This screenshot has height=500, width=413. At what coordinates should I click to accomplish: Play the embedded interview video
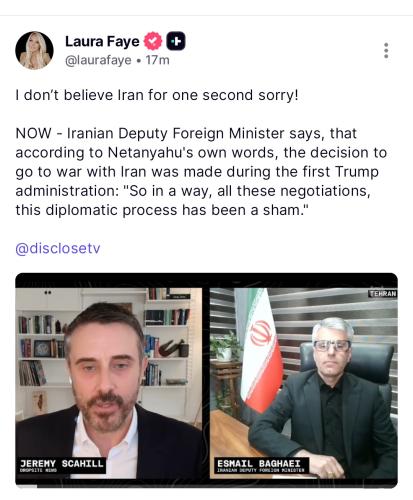click(206, 381)
